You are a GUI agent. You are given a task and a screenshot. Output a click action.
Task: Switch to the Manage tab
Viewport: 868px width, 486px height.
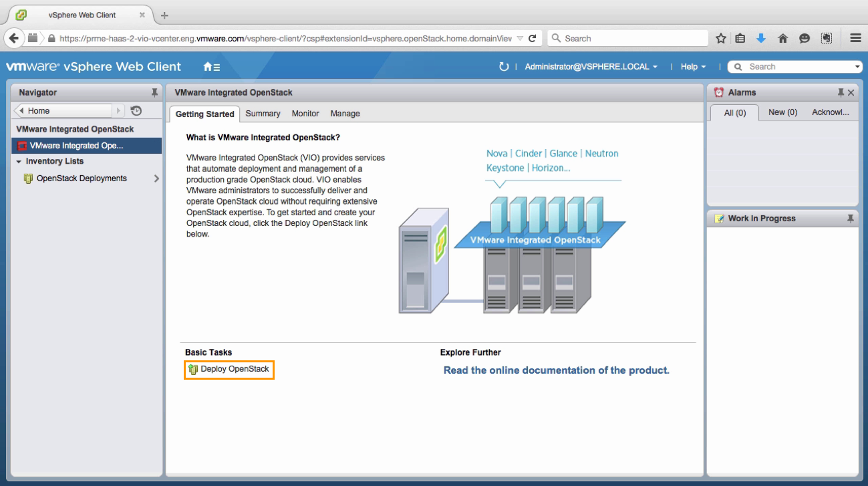pyautogui.click(x=345, y=114)
